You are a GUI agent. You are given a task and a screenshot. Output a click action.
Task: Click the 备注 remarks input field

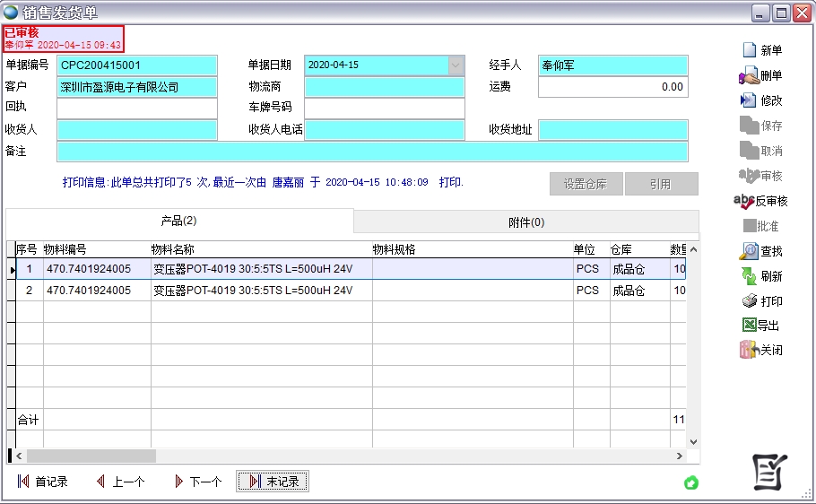click(372, 152)
